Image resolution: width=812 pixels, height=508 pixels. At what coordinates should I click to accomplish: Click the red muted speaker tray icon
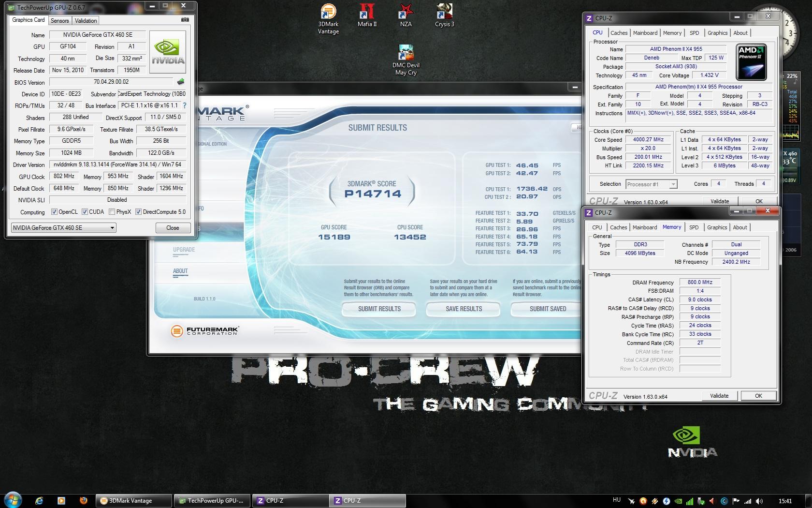point(713,501)
